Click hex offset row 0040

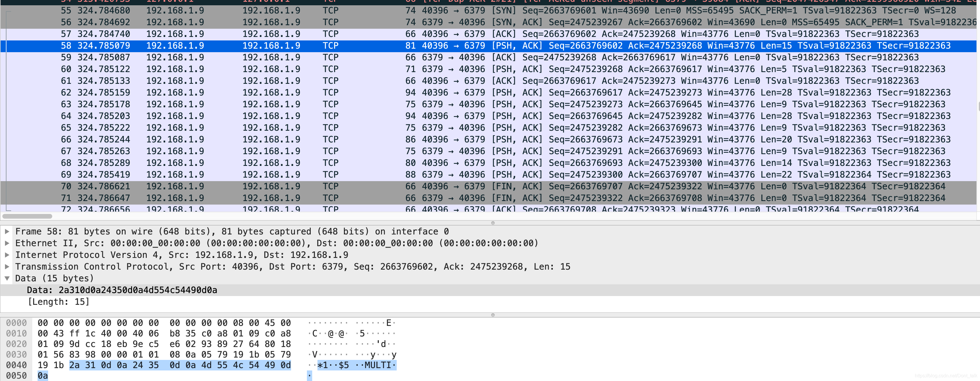point(16,365)
